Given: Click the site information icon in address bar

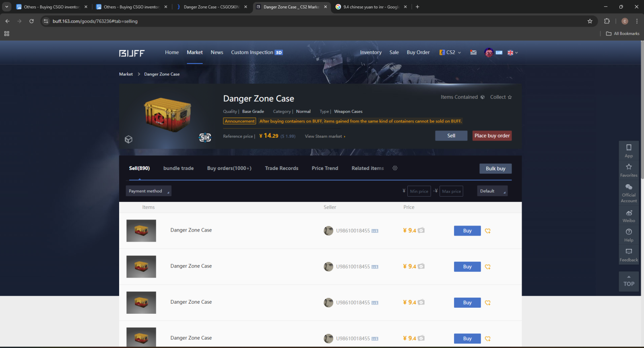Looking at the screenshot, I should 46,21.
